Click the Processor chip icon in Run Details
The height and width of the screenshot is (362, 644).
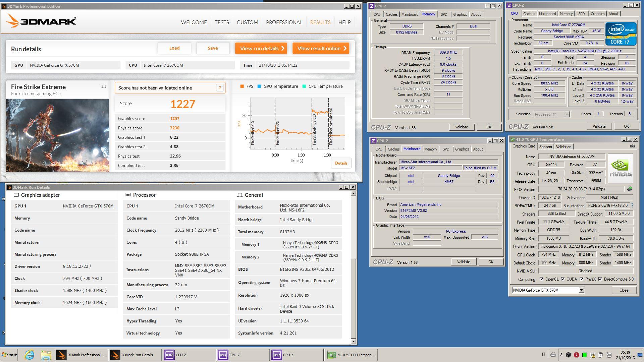click(128, 195)
